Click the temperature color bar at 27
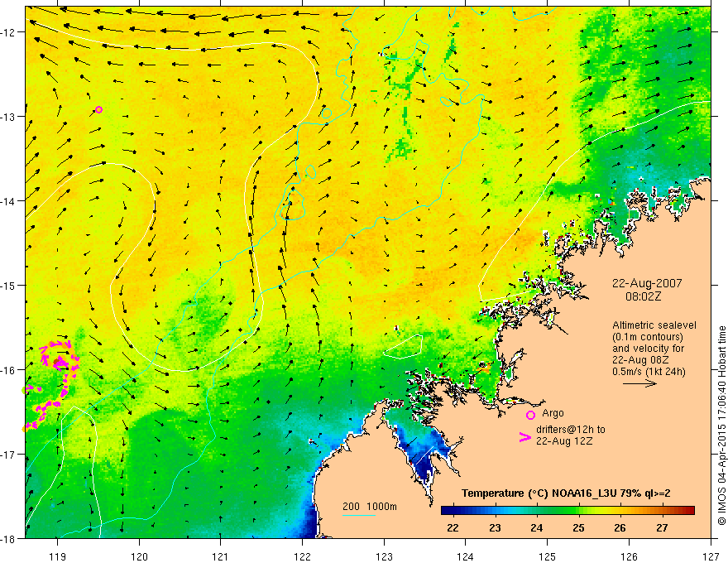The image size is (728, 563). click(x=662, y=511)
